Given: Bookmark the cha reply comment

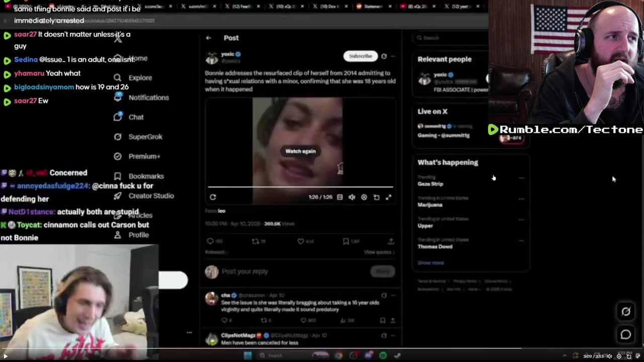Looking at the screenshot, I should click(x=383, y=320).
